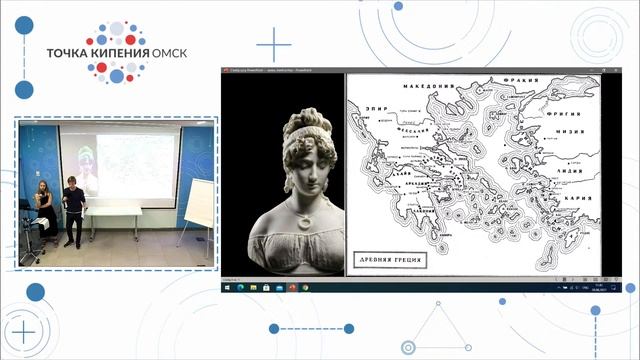This screenshot has width=640, height=360.
Task: Open Microsoft Store from the taskbar
Action: 266,288
